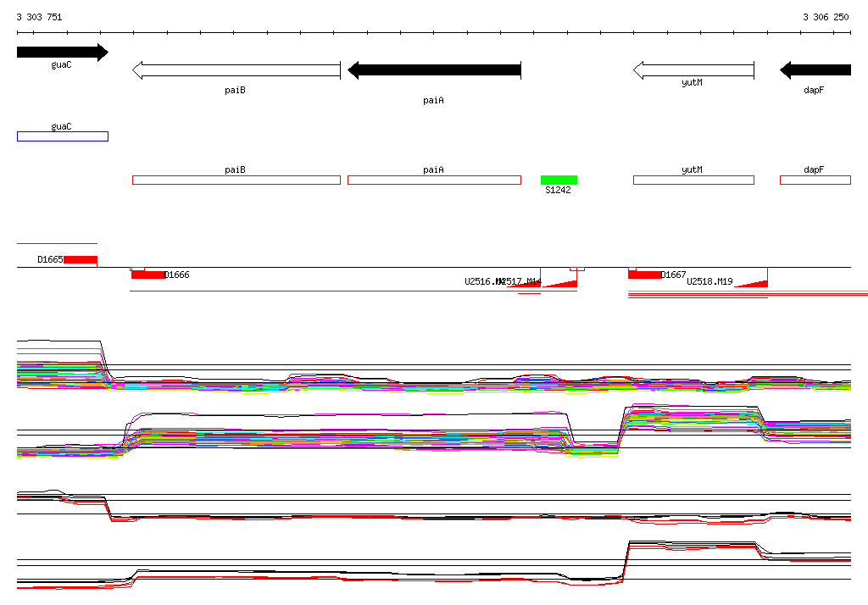This screenshot has height=605, width=868.
Task: Click the D1667 red block
Action: (x=645, y=275)
